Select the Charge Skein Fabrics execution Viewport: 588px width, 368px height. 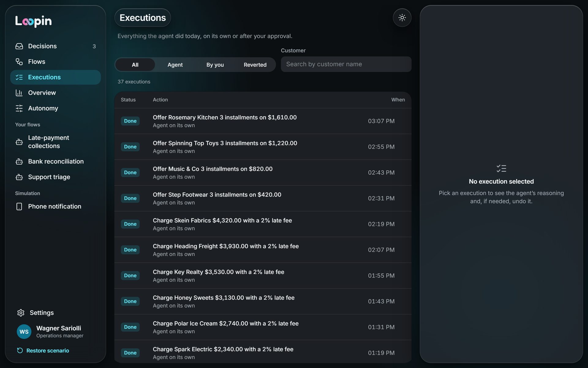coord(263,224)
